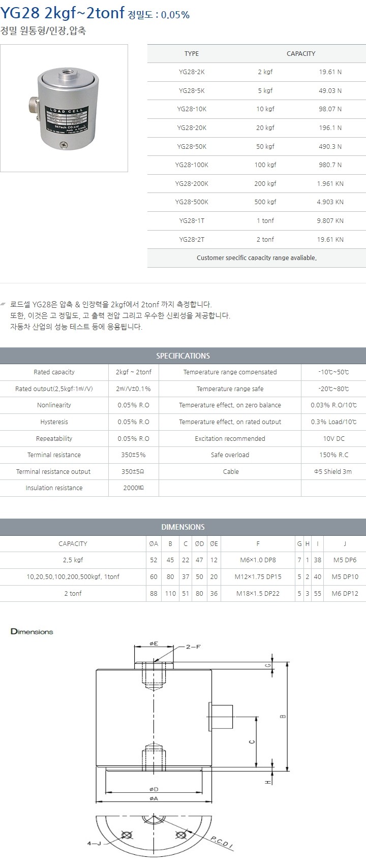Click the 19.61 KN capacity value

click(x=330, y=240)
